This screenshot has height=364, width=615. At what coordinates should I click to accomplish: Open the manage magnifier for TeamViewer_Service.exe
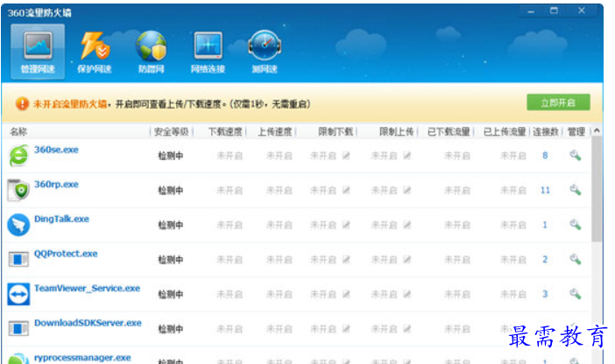click(575, 294)
